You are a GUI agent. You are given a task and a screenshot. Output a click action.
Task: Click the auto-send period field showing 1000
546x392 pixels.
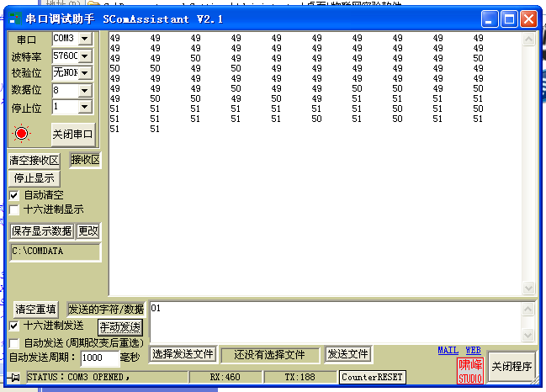(100, 358)
